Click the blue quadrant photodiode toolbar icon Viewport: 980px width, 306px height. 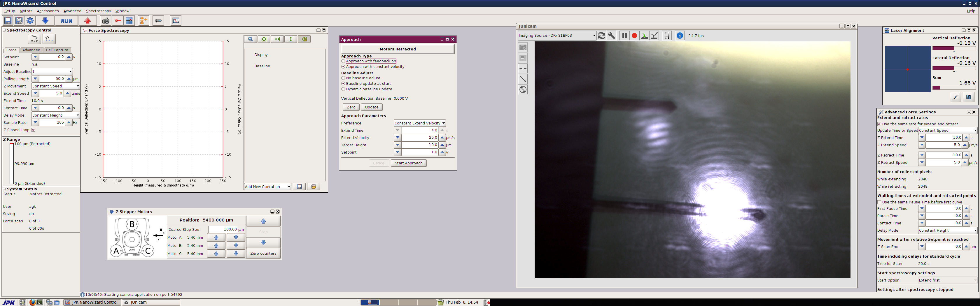click(x=129, y=20)
